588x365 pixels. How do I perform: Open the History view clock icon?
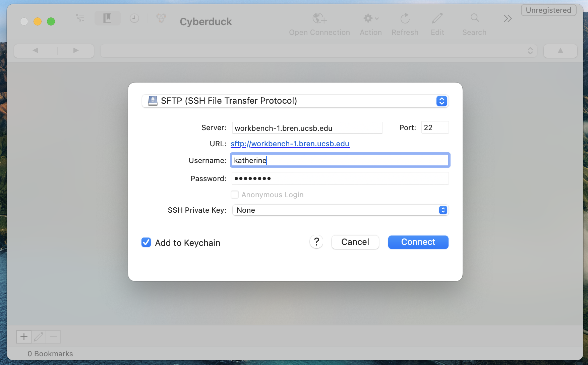click(134, 18)
